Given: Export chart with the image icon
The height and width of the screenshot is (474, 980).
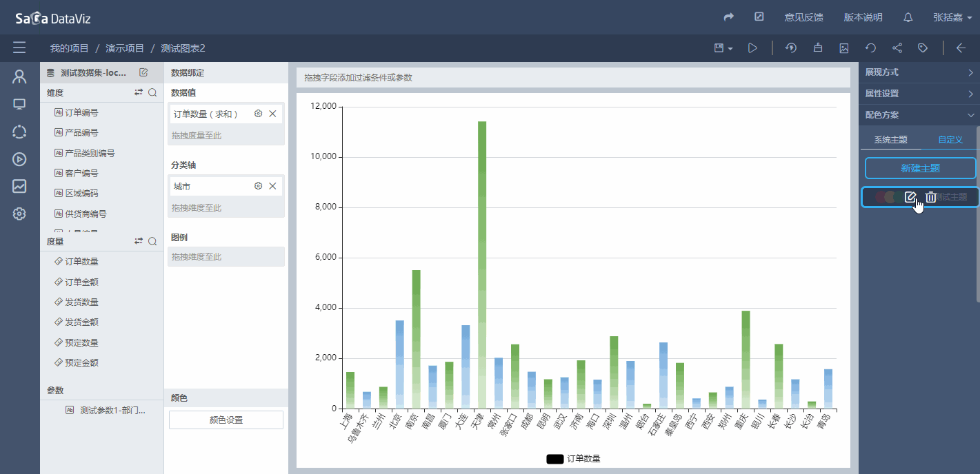Looking at the screenshot, I should [844, 48].
